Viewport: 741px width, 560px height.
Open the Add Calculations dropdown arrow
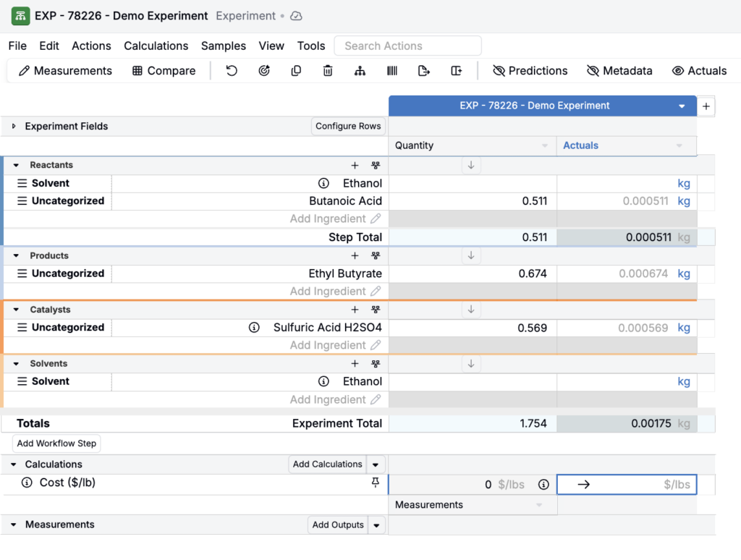point(376,464)
